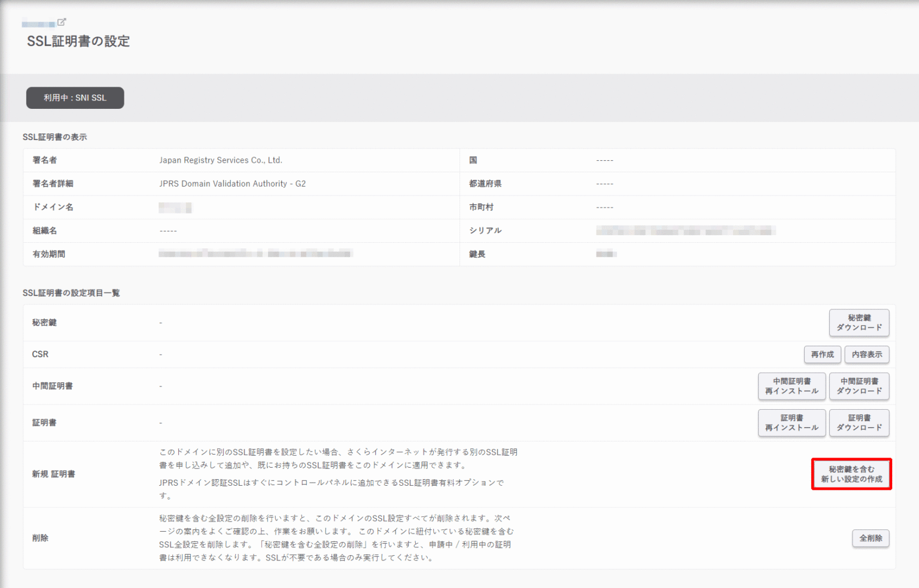Click the 有効期間 value cell
The image size is (919, 588).
point(254,253)
